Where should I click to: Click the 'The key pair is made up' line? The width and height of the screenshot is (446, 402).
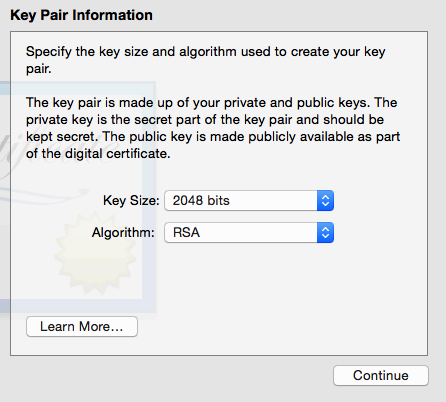click(212, 103)
